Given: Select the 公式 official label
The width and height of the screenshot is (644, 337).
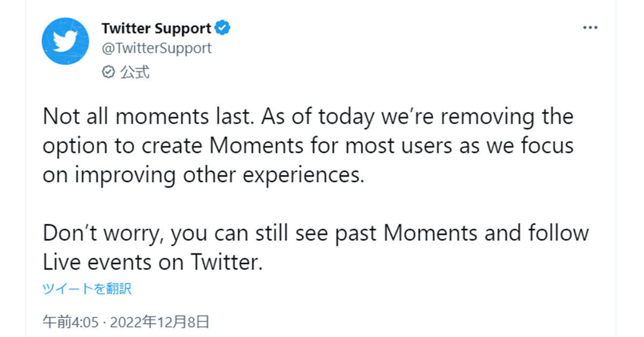Looking at the screenshot, I should click(134, 72).
